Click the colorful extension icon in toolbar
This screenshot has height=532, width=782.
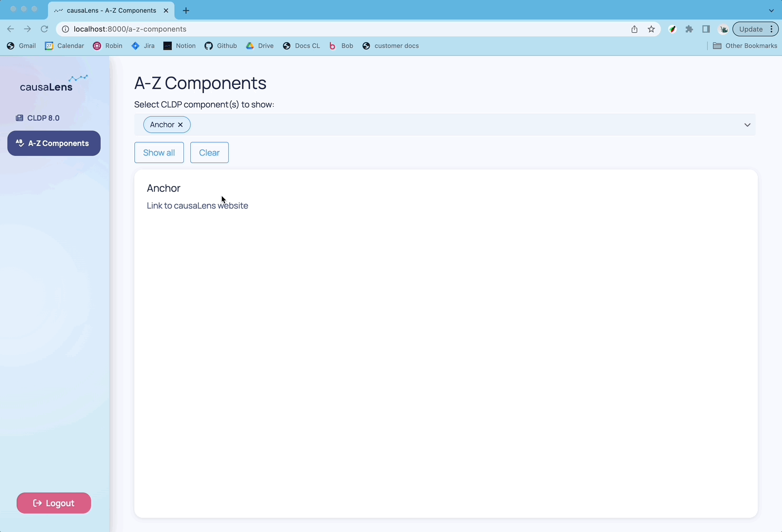[672, 29]
